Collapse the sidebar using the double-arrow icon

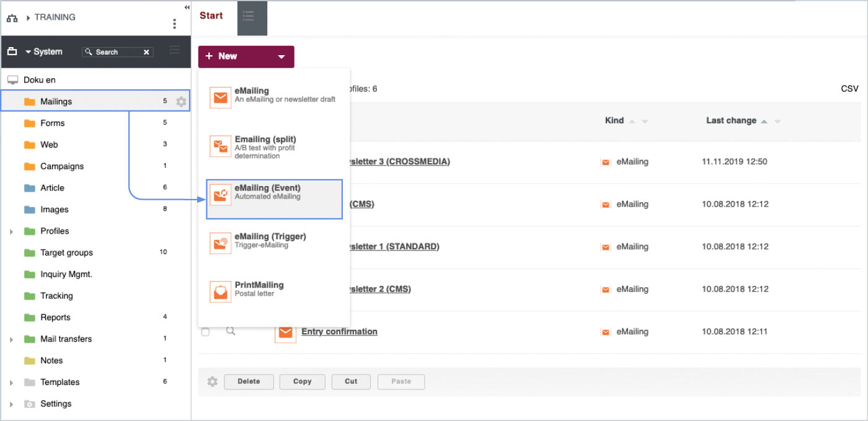[x=187, y=7]
